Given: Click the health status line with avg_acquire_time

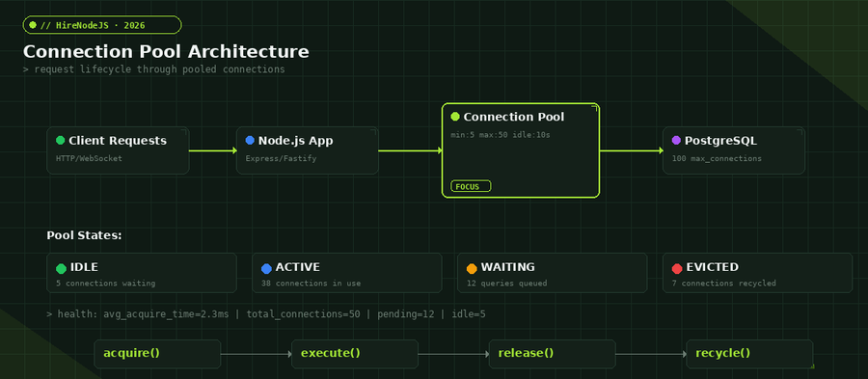Looking at the screenshot, I should tap(266, 314).
